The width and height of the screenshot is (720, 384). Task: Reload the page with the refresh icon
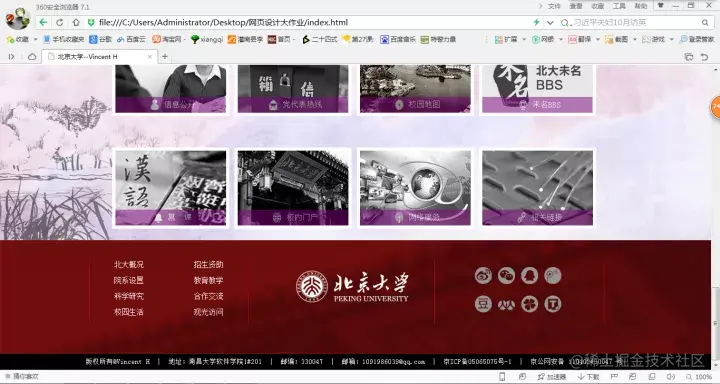[x=60, y=23]
